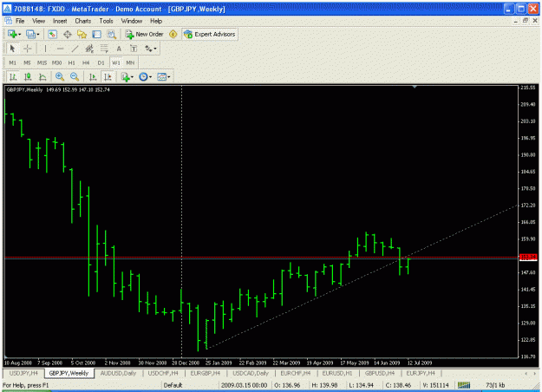Open the Help menu
The image size is (542, 392).
coord(156,21)
